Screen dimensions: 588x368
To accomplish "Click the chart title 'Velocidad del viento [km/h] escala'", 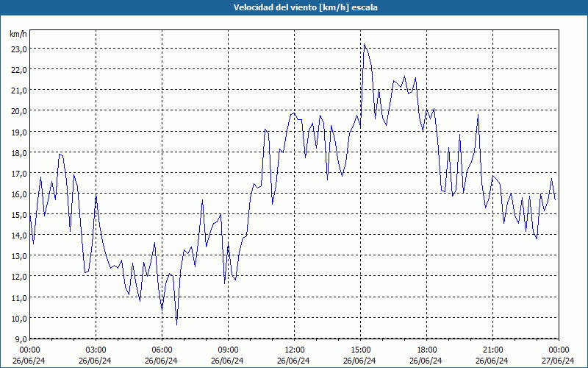I will pyautogui.click(x=305, y=7).
